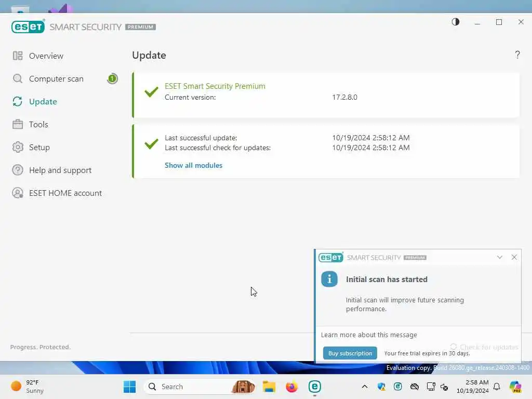Screen dimensions: 532x399
Task: Click the Computer scan magnifier icon
Action: 18,79
